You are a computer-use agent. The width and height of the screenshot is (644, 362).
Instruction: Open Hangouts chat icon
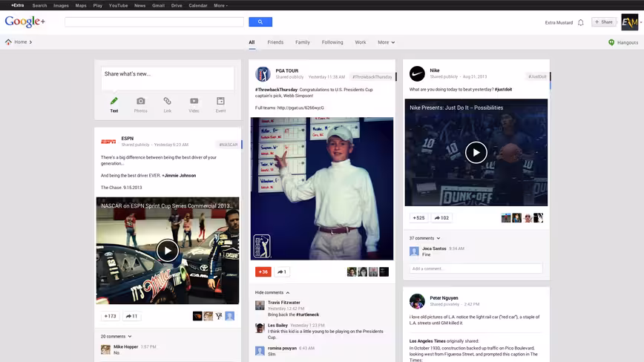point(611,42)
